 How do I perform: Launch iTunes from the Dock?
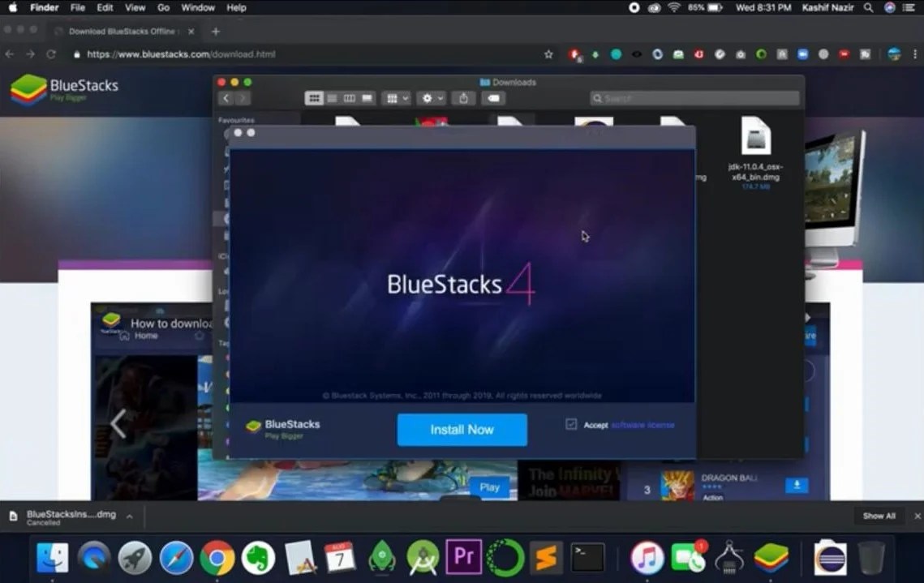pos(647,557)
